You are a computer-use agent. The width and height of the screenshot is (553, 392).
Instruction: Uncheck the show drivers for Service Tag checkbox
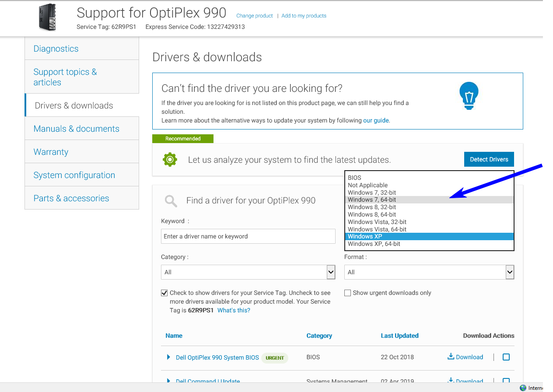pyautogui.click(x=164, y=293)
